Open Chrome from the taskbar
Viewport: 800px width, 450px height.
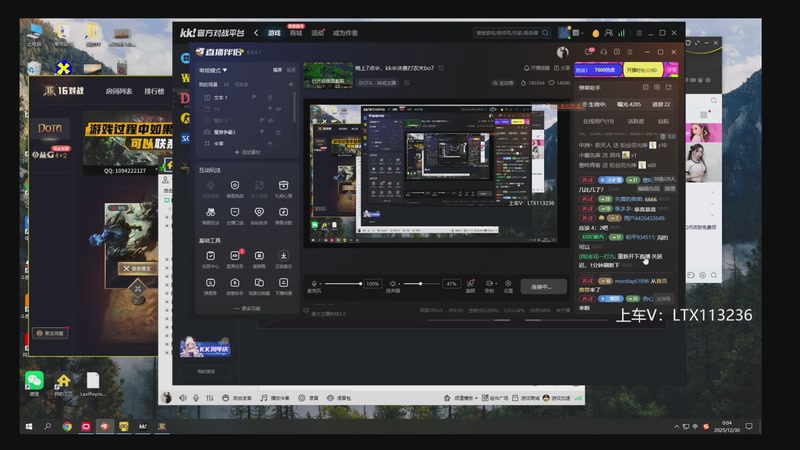[67, 426]
